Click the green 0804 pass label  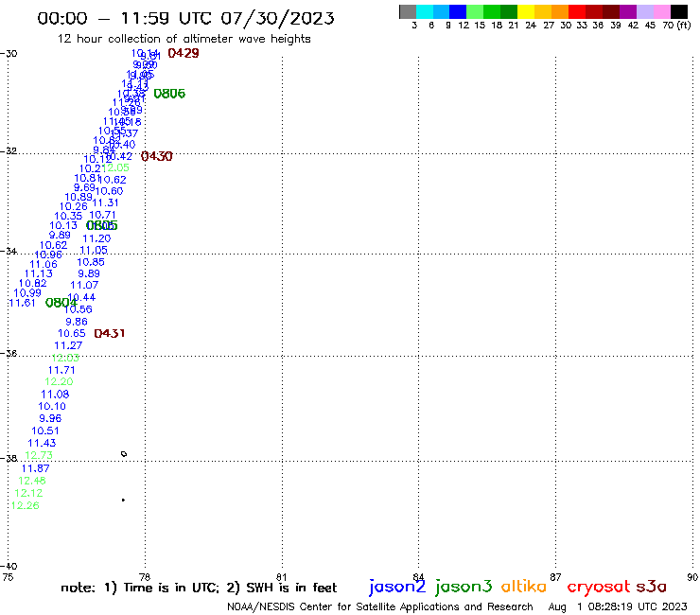click(61, 303)
